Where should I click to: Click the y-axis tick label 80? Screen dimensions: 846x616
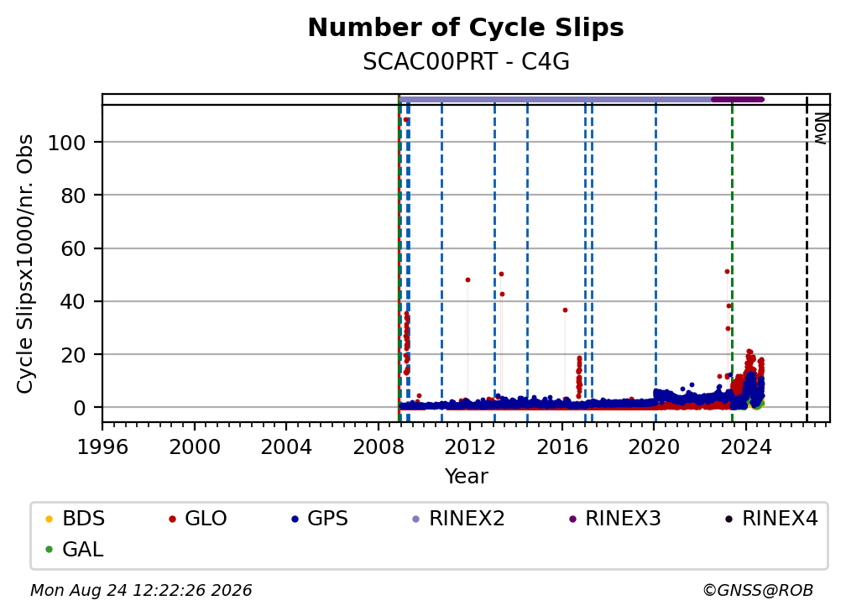click(x=73, y=196)
